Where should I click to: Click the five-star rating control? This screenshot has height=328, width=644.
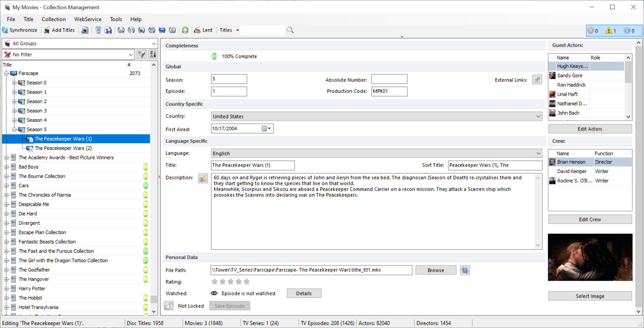(x=231, y=281)
